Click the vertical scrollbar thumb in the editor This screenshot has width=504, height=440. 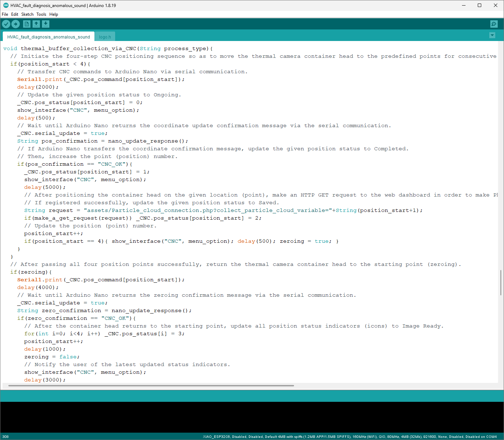click(x=501, y=282)
